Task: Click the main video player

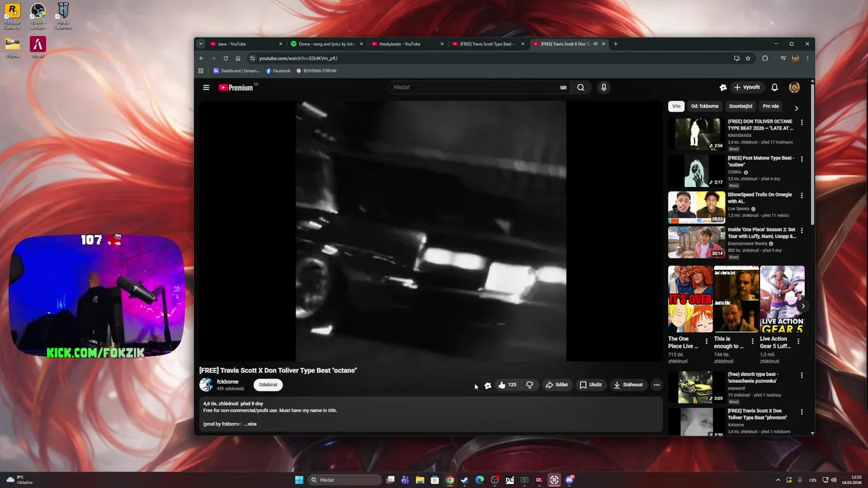Action: [431, 231]
